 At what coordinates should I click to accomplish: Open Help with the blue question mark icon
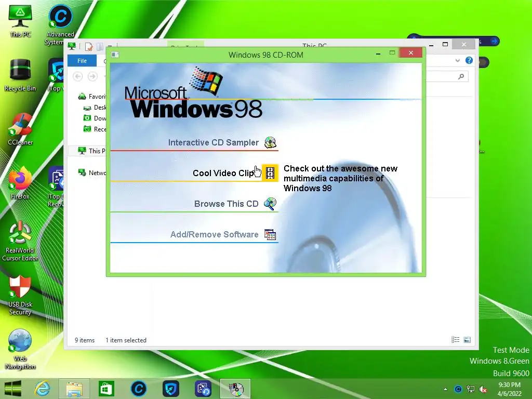click(x=469, y=60)
